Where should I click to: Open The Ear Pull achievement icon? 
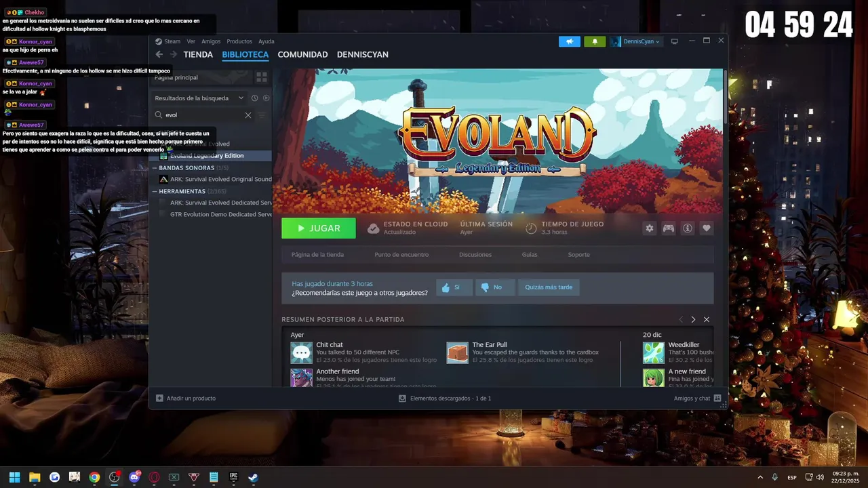457,352
